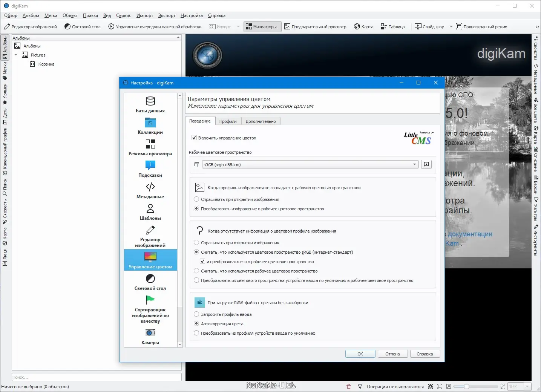Open Управление очередями пакетной обработки
This screenshot has height=392, width=541.
(155, 27)
